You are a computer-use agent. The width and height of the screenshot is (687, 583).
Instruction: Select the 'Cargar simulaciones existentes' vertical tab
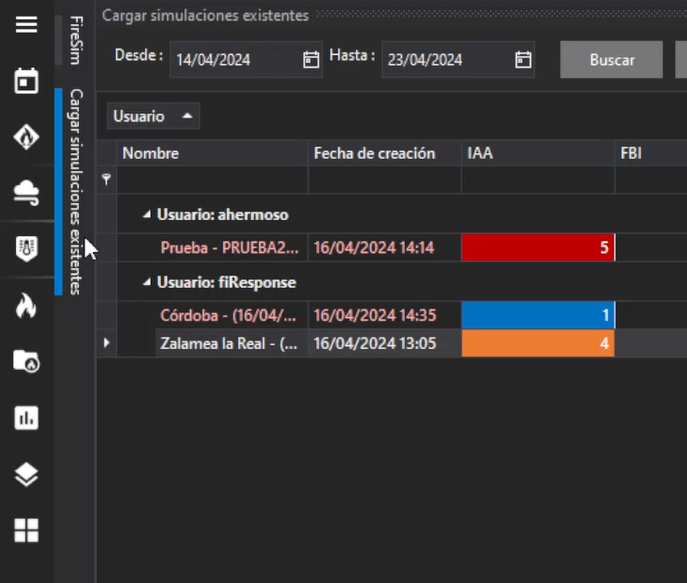76,191
